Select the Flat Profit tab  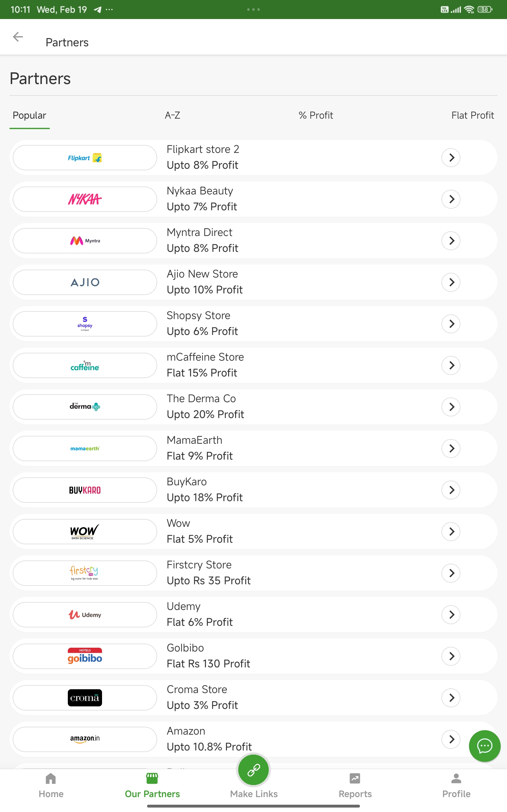(x=472, y=115)
